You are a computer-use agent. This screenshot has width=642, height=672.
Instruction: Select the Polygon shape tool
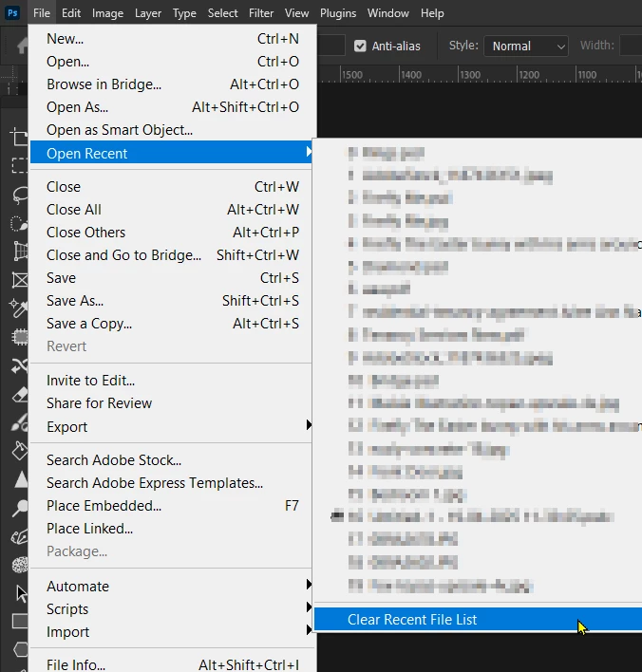pos(21,649)
